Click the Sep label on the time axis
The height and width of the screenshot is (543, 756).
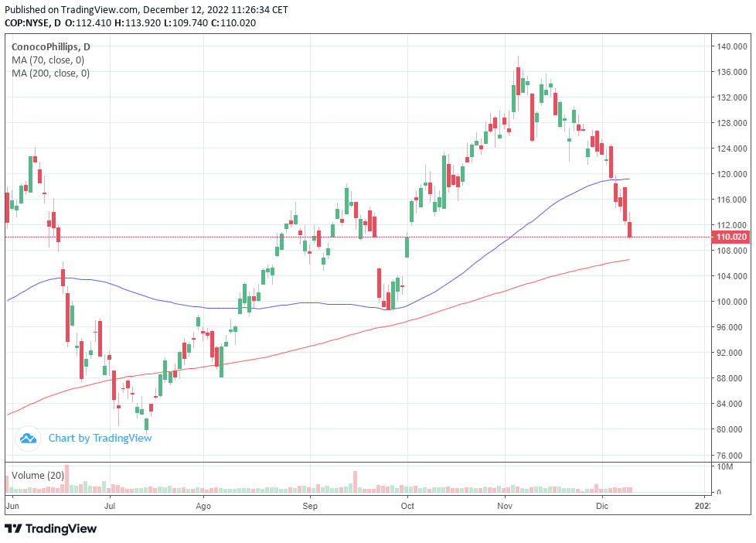[310, 506]
